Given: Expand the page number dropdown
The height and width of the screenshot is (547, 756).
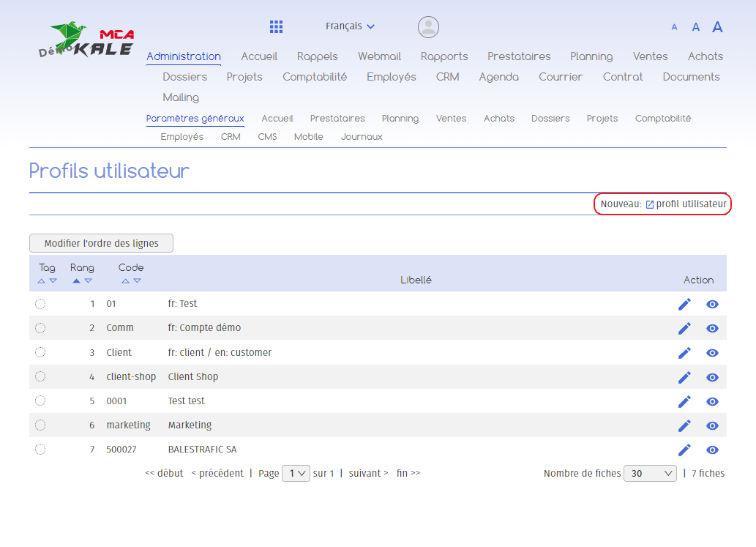Looking at the screenshot, I should pos(296,474).
